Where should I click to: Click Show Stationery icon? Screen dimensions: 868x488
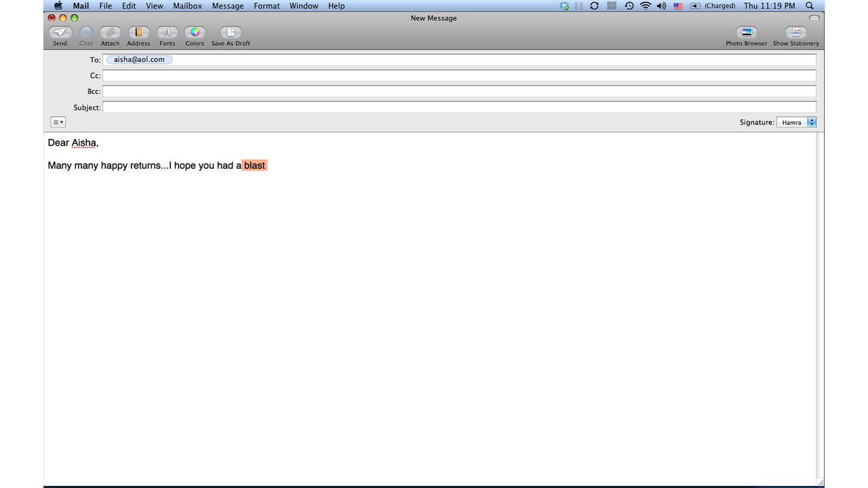[795, 33]
